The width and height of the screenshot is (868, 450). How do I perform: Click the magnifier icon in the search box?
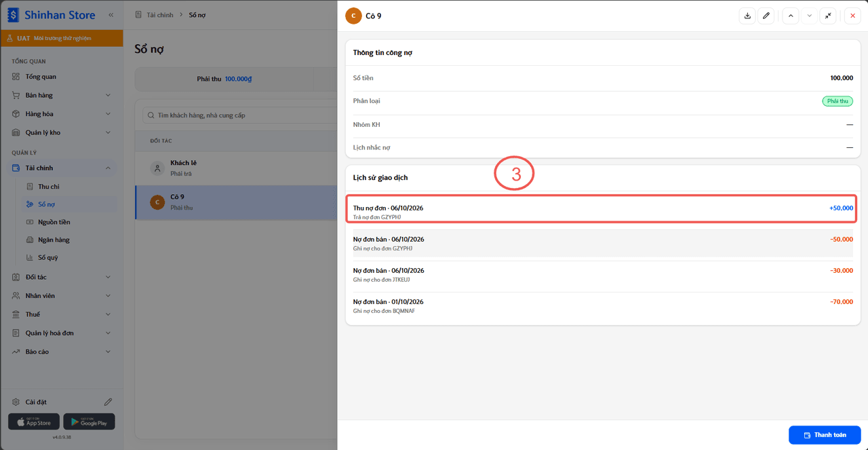[151, 115]
